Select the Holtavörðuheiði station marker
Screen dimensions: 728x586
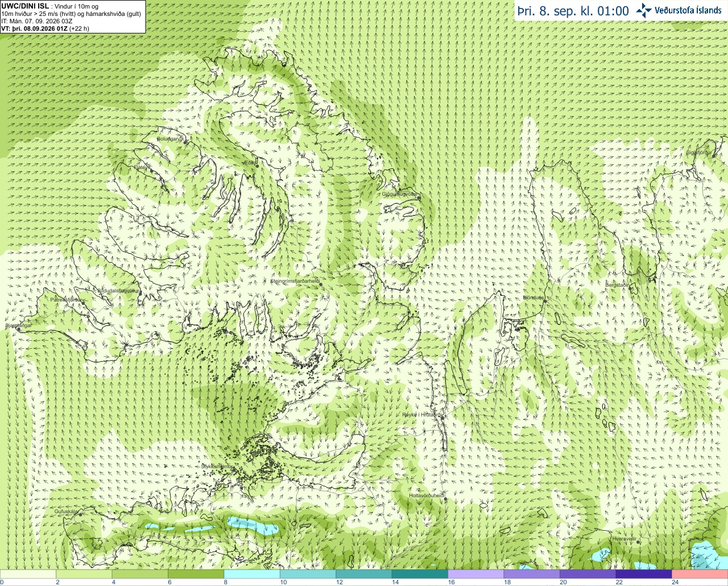445,500
